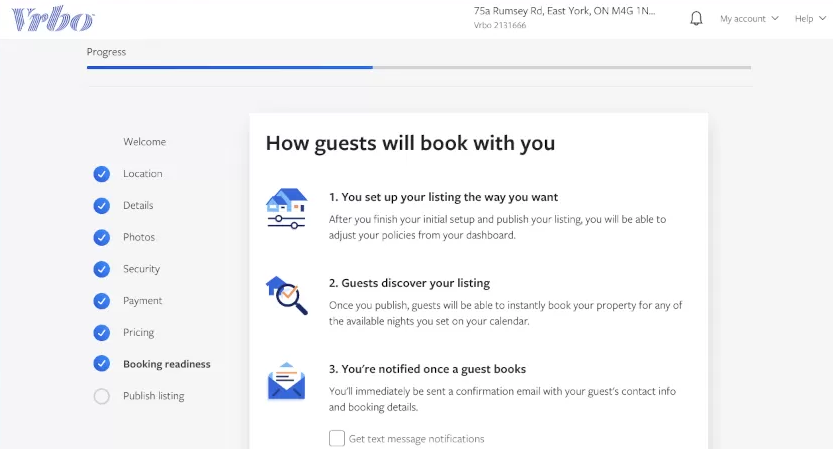Click the blue checkmark next to Details
This screenshot has width=833, height=449.
(x=101, y=206)
